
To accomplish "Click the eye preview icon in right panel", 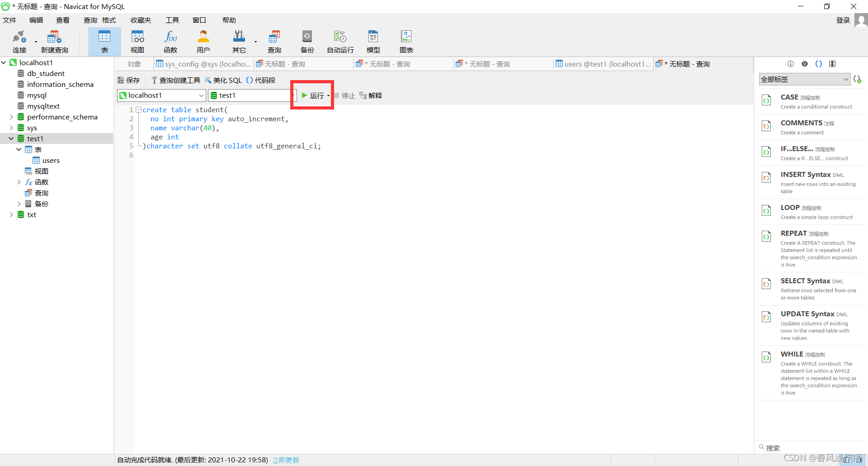I will [x=805, y=64].
